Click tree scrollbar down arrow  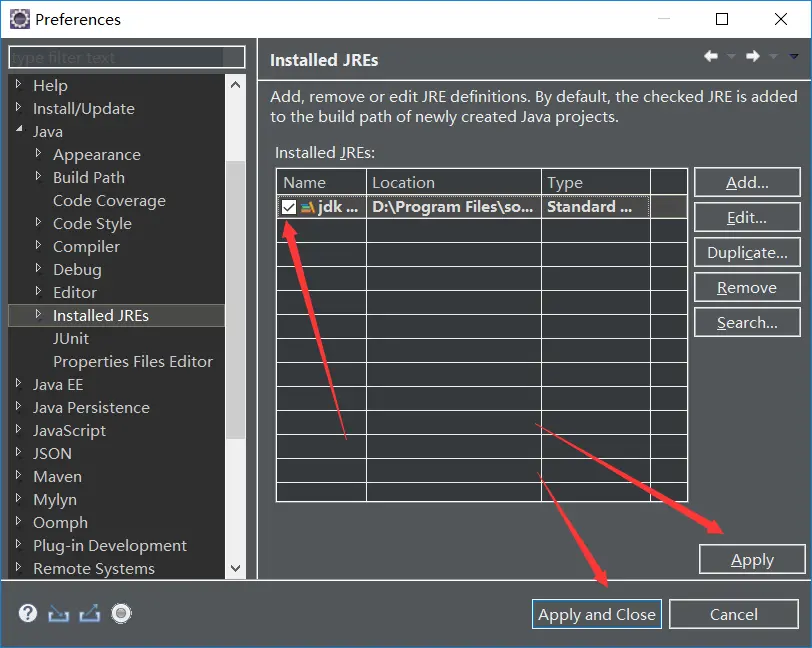tap(236, 568)
